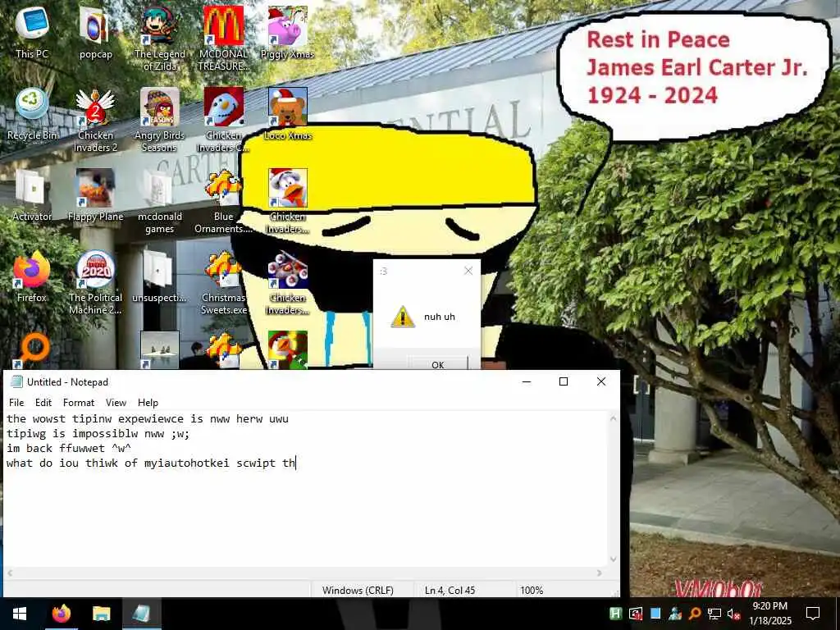Click the warning icon in the dialog
The height and width of the screenshot is (630, 840).
tap(402, 317)
